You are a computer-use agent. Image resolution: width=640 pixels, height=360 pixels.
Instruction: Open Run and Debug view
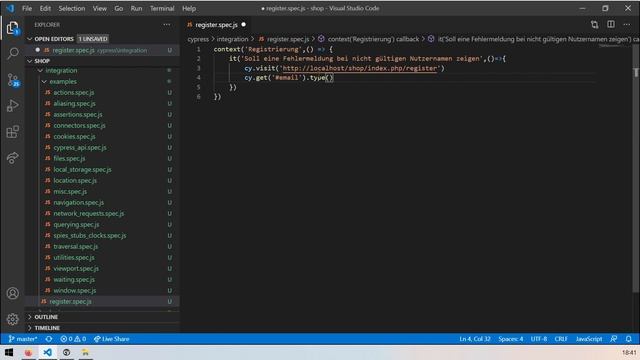pyautogui.click(x=13, y=106)
